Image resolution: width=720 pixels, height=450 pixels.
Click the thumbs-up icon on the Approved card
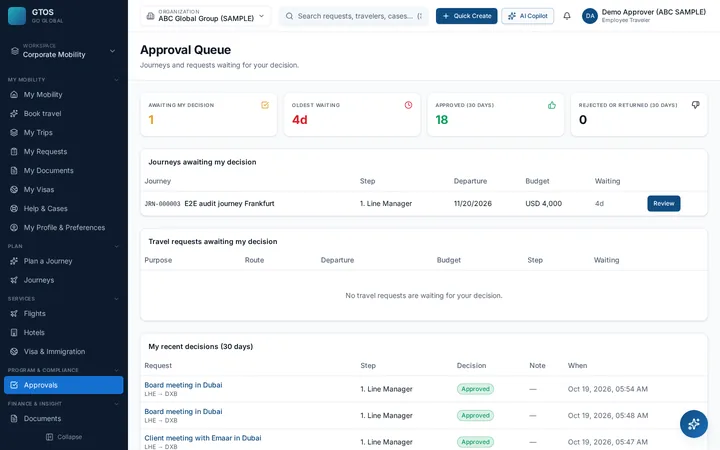coord(552,105)
